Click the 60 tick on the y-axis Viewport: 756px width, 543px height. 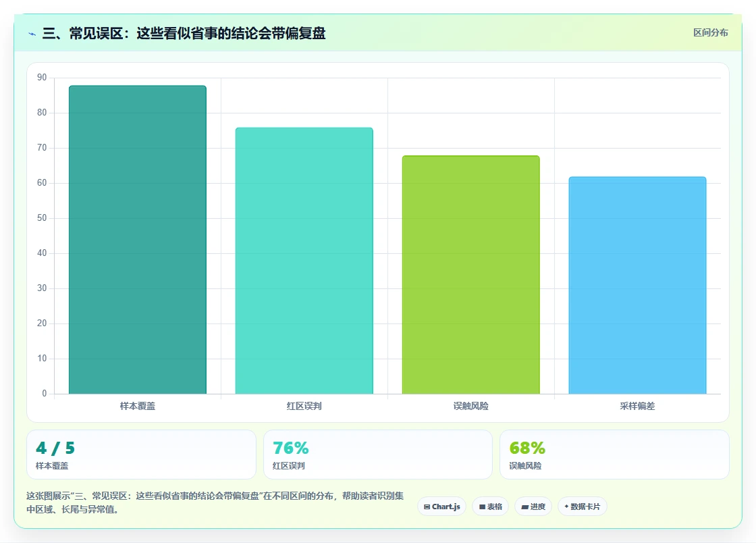42,183
